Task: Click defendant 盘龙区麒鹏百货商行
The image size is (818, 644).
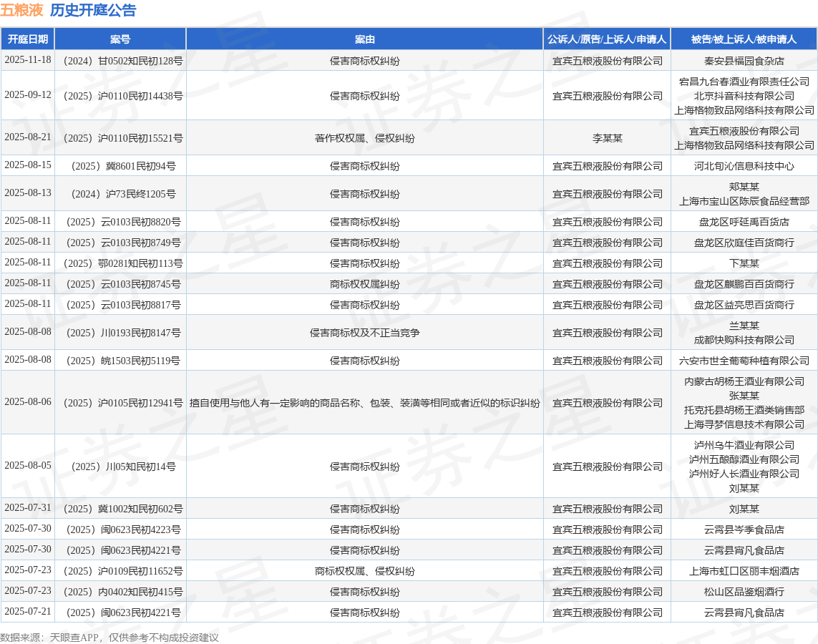Action: [744, 285]
